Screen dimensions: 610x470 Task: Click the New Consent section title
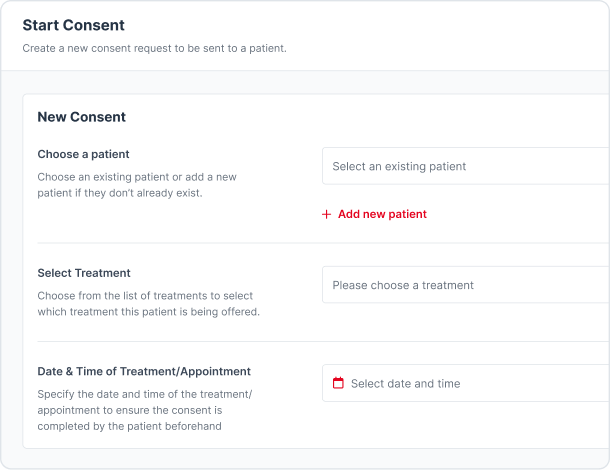pos(81,117)
